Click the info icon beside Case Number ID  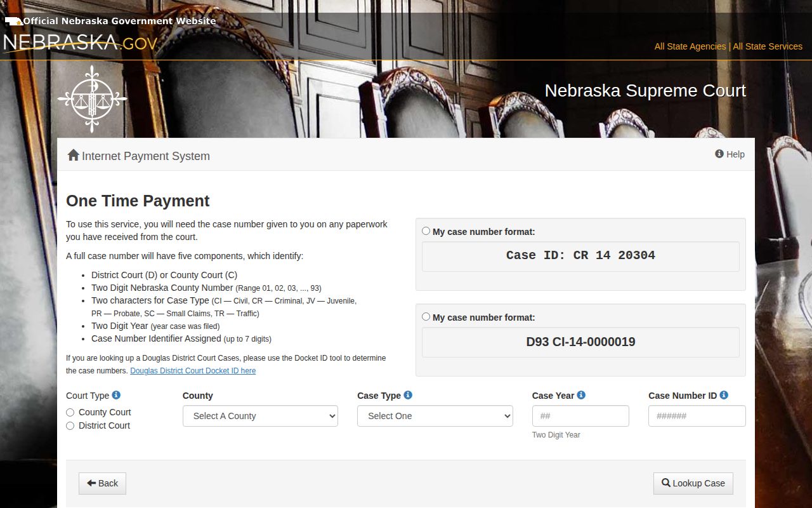pos(724,395)
